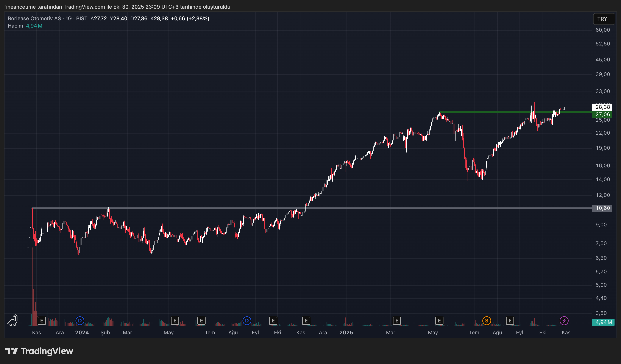Click the E earnings marker above May 2025
621x364 pixels.
click(x=439, y=321)
